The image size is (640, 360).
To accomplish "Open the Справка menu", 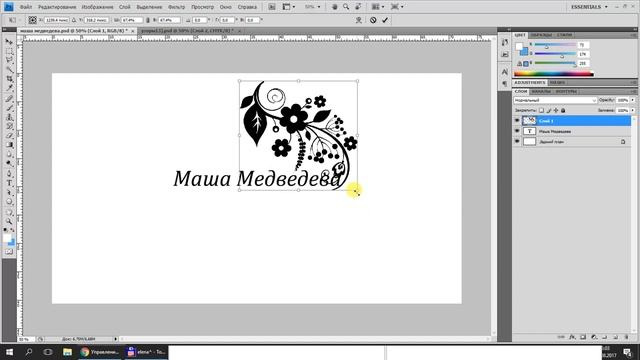I will coord(247,7).
